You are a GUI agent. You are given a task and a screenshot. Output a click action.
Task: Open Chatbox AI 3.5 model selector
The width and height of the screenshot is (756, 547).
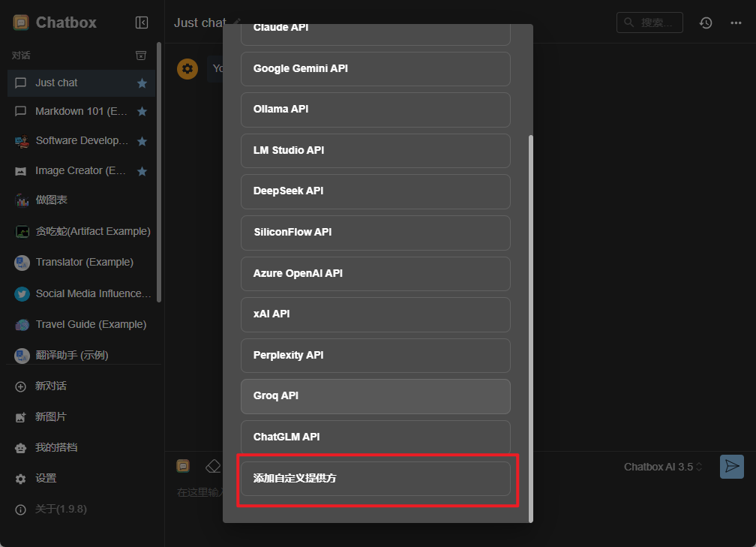(663, 467)
